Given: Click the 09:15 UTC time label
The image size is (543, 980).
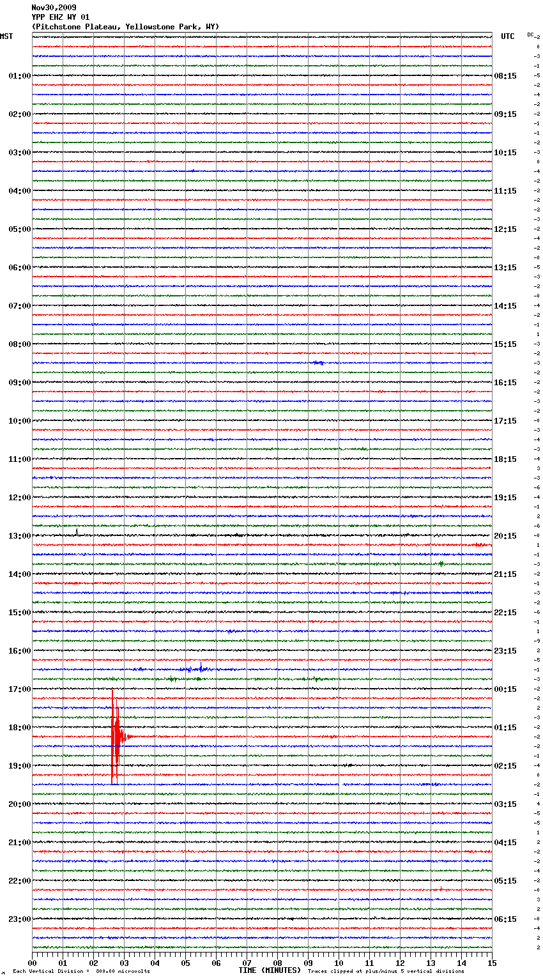Looking at the screenshot, I should (x=505, y=114).
